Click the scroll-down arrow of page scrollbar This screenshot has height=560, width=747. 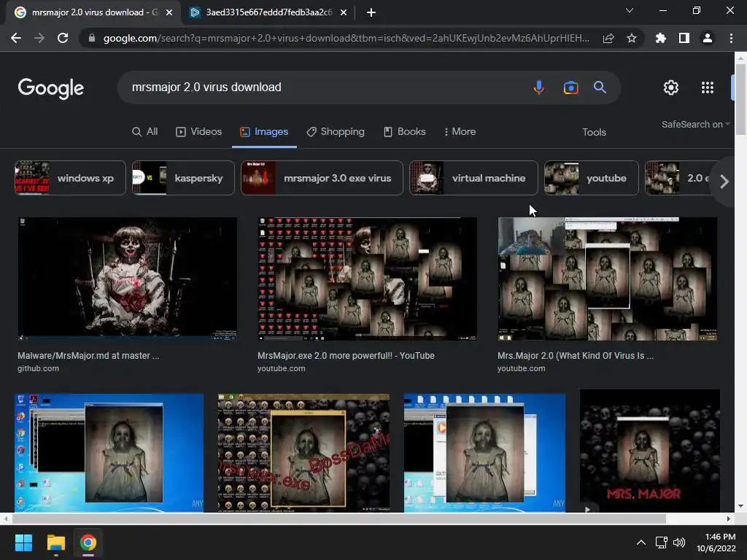tap(740, 506)
